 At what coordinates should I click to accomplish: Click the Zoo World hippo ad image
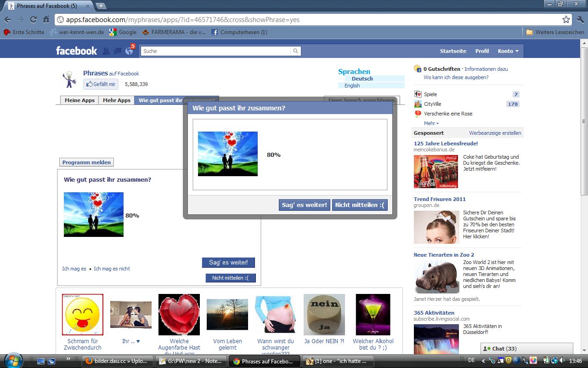click(x=436, y=277)
